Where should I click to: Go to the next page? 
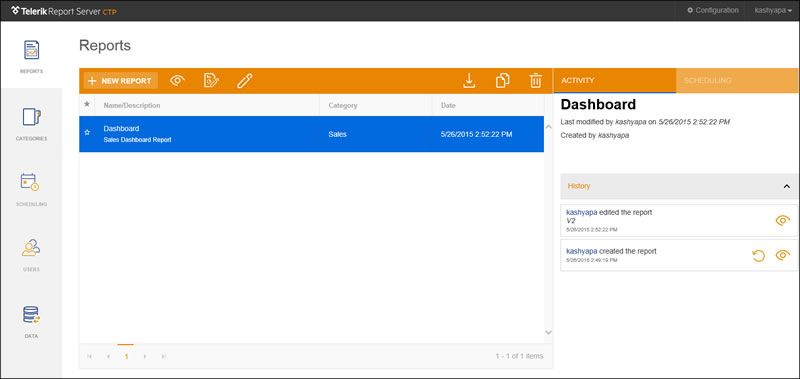click(x=145, y=357)
